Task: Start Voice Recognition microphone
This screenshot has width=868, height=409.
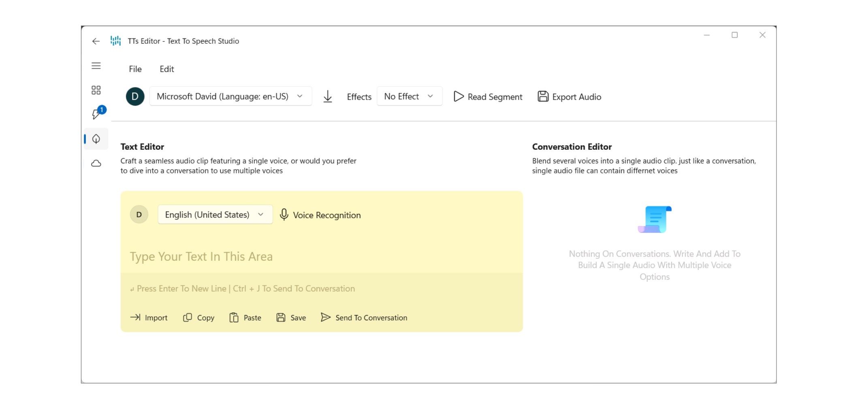Action: 320,215
